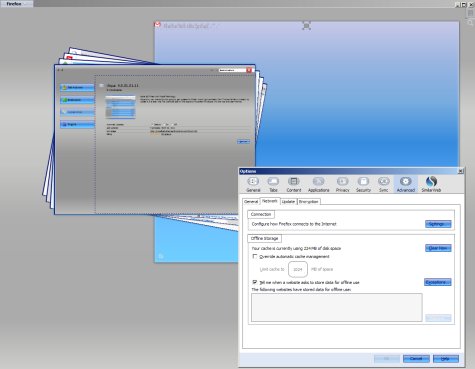Select the Security options icon
Image resolution: width=475 pixels, height=369 pixels.
pos(363,184)
